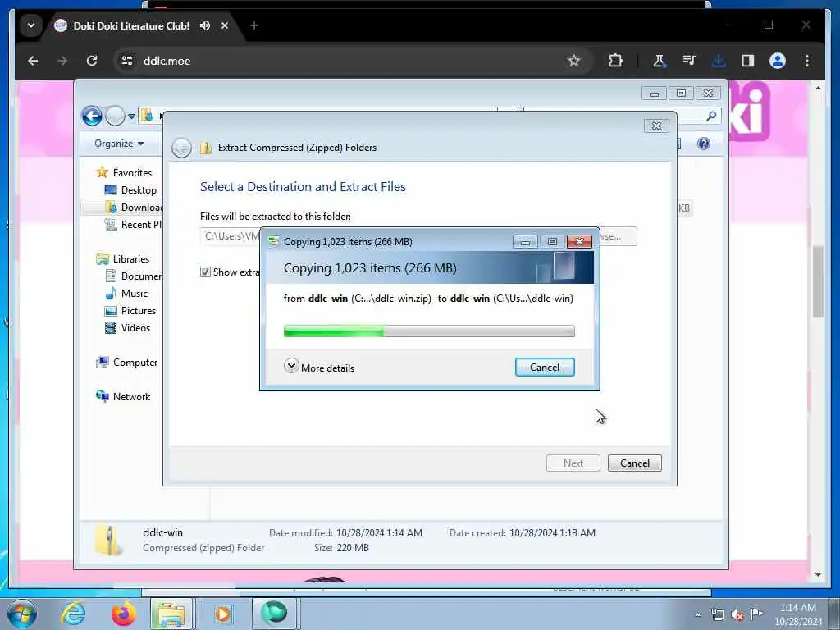Image resolution: width=840 pixels, height=630 pixels.
Task: Click the Explorer blue Back arrow
Action: [x=92, y=116]
